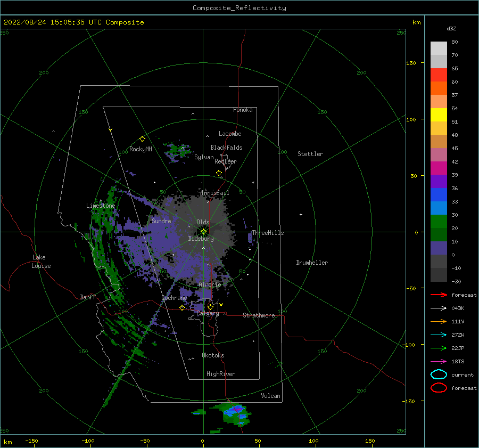Click the Didsbury town label
Viewport: 479px width, 448px height.
(x=201, y=239)
